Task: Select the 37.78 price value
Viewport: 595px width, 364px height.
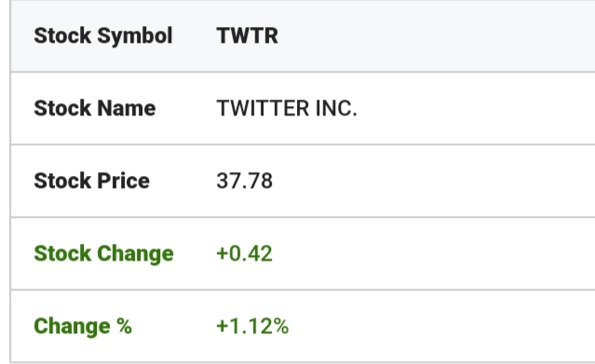Action: 244,181
